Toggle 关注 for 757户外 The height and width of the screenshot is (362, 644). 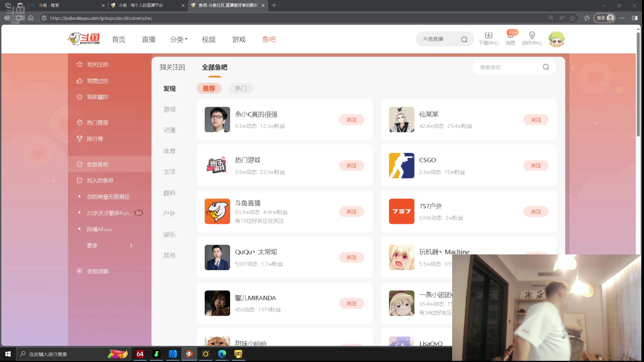point(536,212)
